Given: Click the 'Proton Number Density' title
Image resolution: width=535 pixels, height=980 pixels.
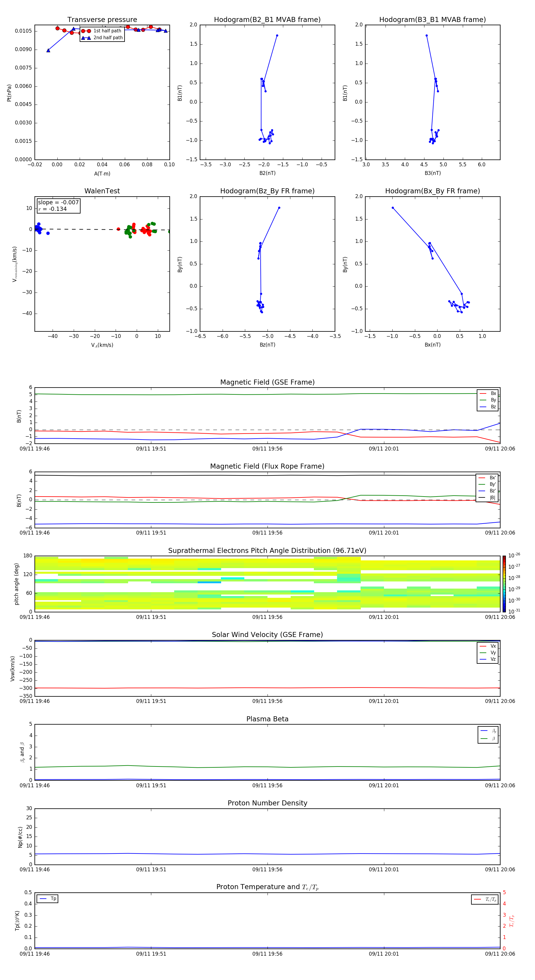Looking at the screenshot, I should [x=267, y=803].
